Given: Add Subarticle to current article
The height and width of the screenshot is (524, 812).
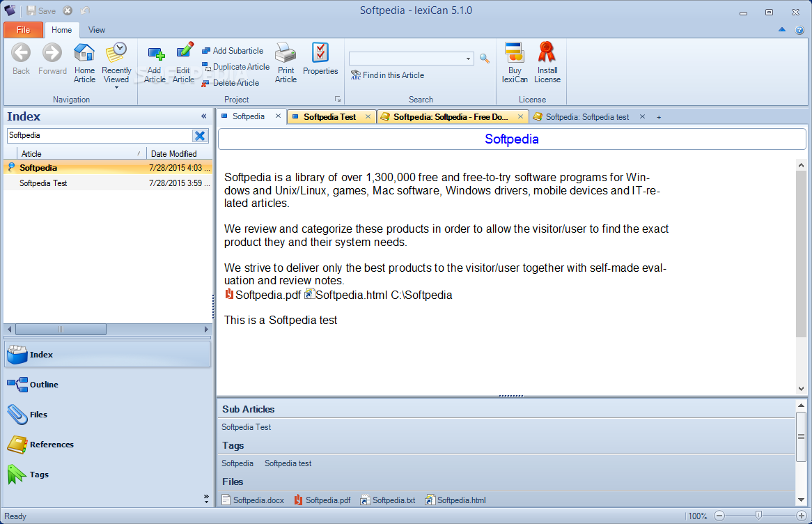Looking at the screenshot, I should coord(233,51).
